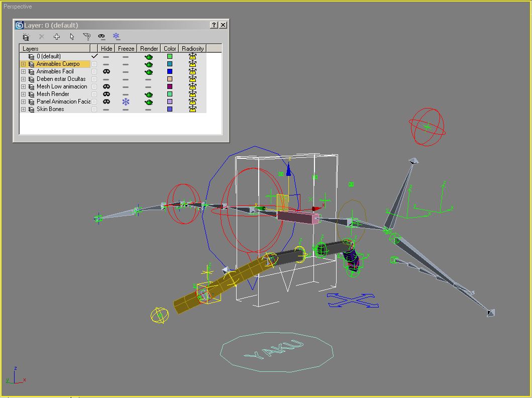The height and width of the screenshot is (398, 532).
Task: Click the Perspective viewport label
Action: pos(18,7)
